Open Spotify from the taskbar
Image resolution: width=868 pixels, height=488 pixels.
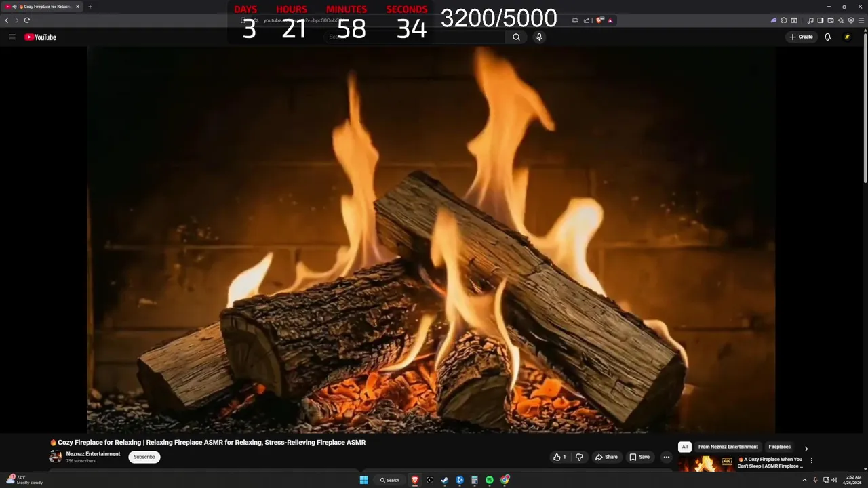[x=490, y=480]
